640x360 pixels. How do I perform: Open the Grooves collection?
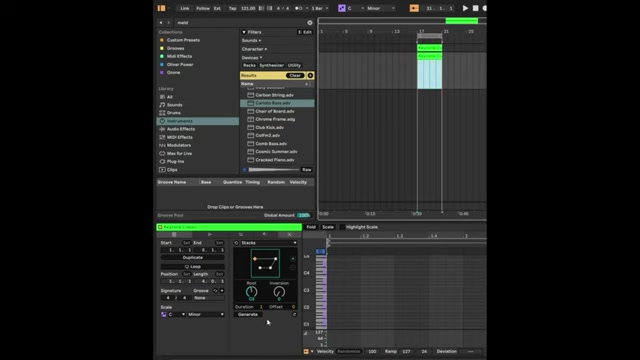pyautogui.click(x=175, y=48)
